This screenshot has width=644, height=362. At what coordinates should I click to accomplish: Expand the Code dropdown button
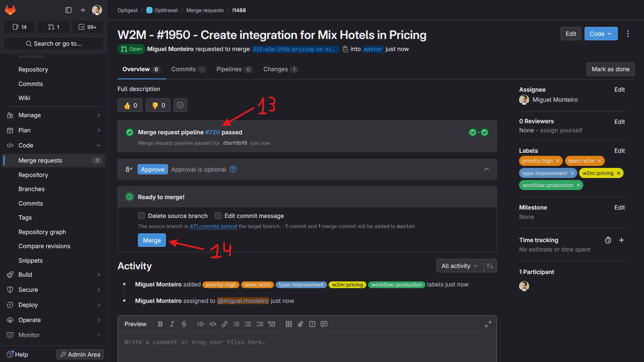601,34
